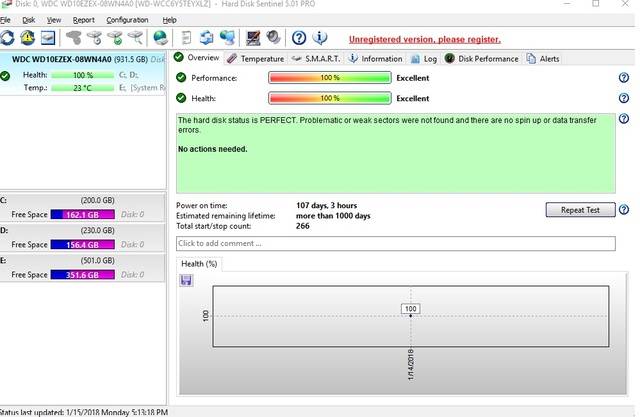Open help icon beside the status message
640x417 pixels.
coord(624,119)
